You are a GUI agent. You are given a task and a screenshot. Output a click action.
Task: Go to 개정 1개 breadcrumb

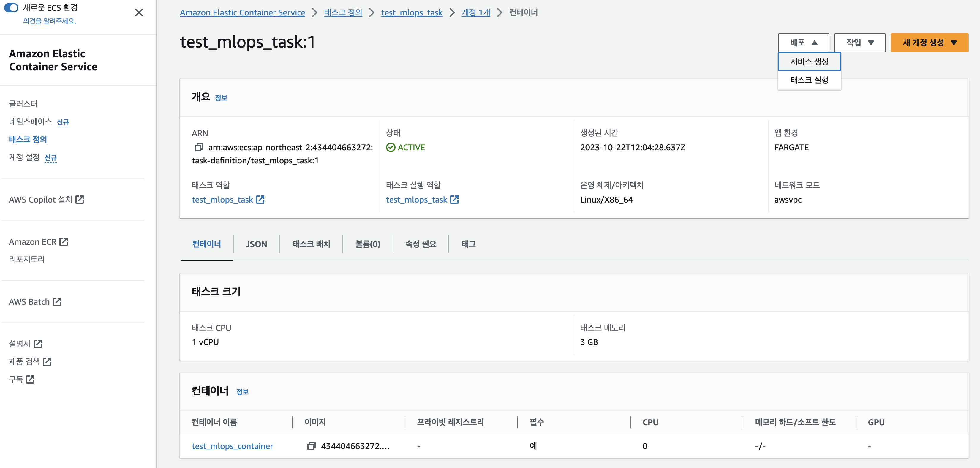click(475, 12)
